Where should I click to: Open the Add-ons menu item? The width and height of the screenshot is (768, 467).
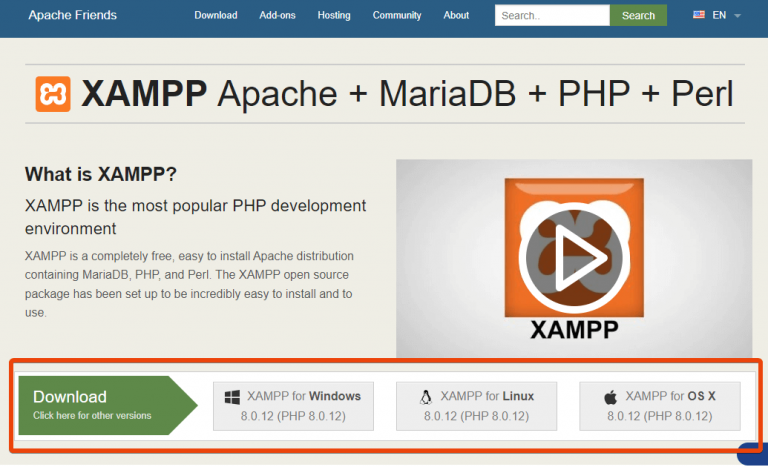[277, 15]
